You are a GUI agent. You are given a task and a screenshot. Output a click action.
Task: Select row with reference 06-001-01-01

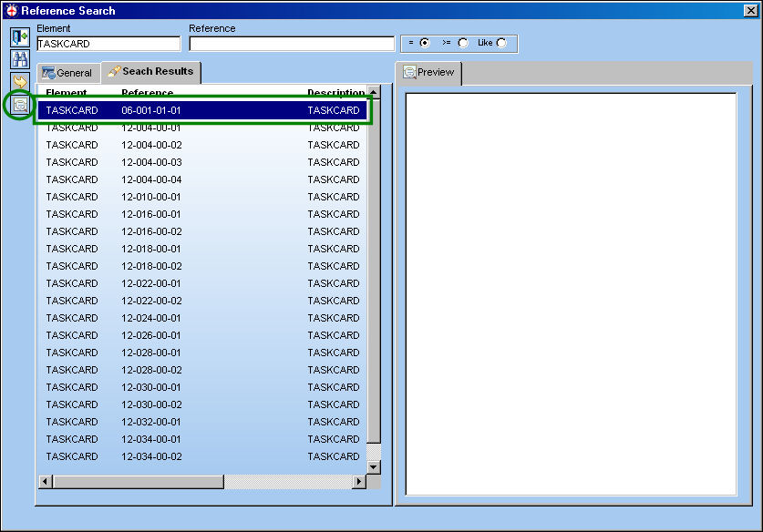point(202,110)
